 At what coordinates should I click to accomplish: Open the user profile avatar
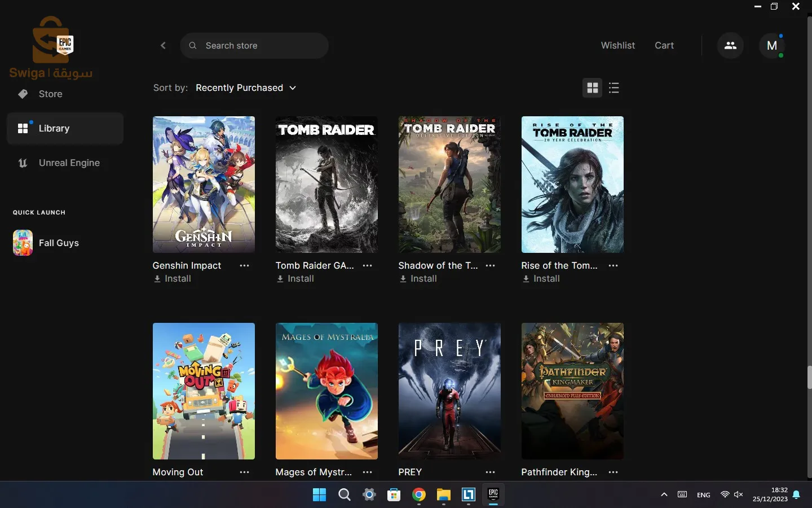[x=773, y=46]
